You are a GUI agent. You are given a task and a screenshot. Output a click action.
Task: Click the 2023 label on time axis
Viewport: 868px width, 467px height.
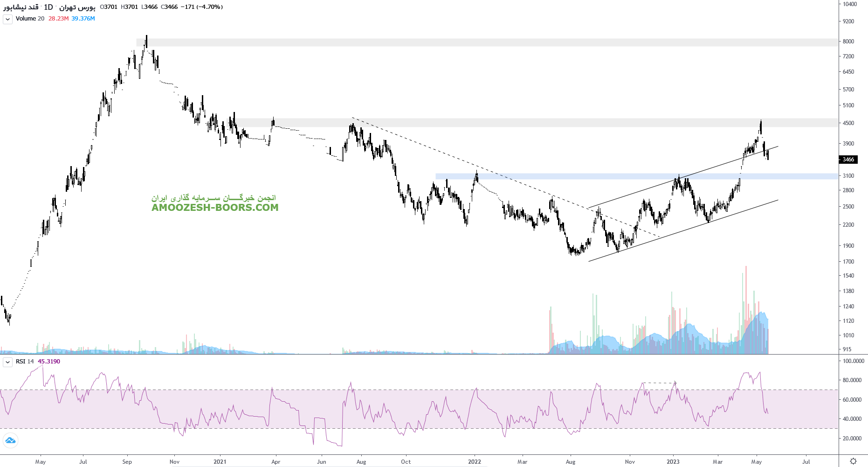pos(673,462)
